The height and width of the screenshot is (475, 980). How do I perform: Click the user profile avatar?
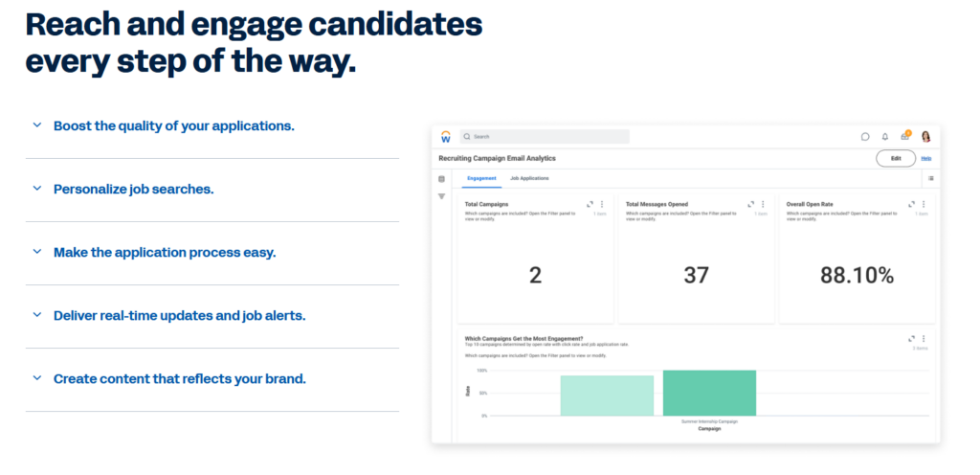point(925,136)
